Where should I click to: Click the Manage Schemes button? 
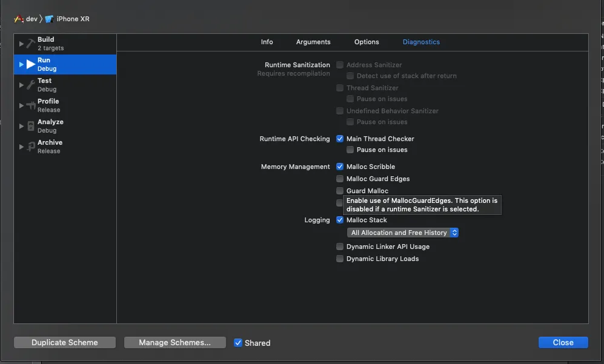point(174,343)
